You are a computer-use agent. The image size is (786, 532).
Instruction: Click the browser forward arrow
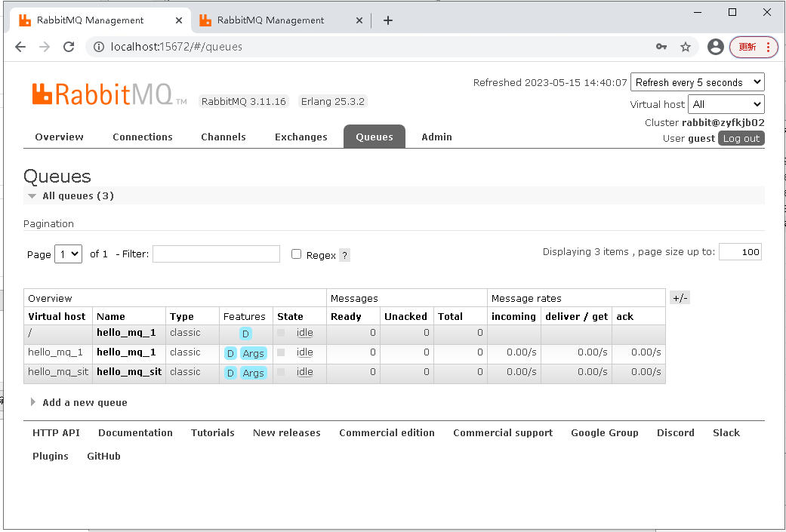click(x=45, y=47)
